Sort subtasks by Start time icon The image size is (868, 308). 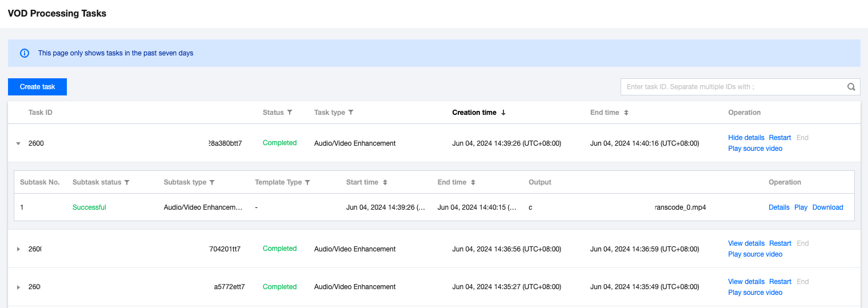pos(385,182)
